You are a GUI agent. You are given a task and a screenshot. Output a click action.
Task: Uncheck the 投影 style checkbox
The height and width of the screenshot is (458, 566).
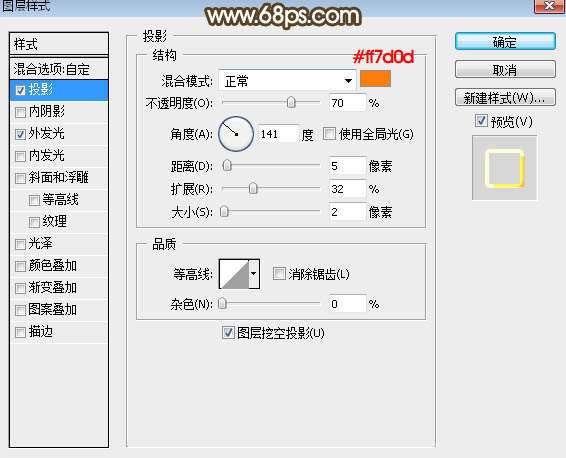20,90
